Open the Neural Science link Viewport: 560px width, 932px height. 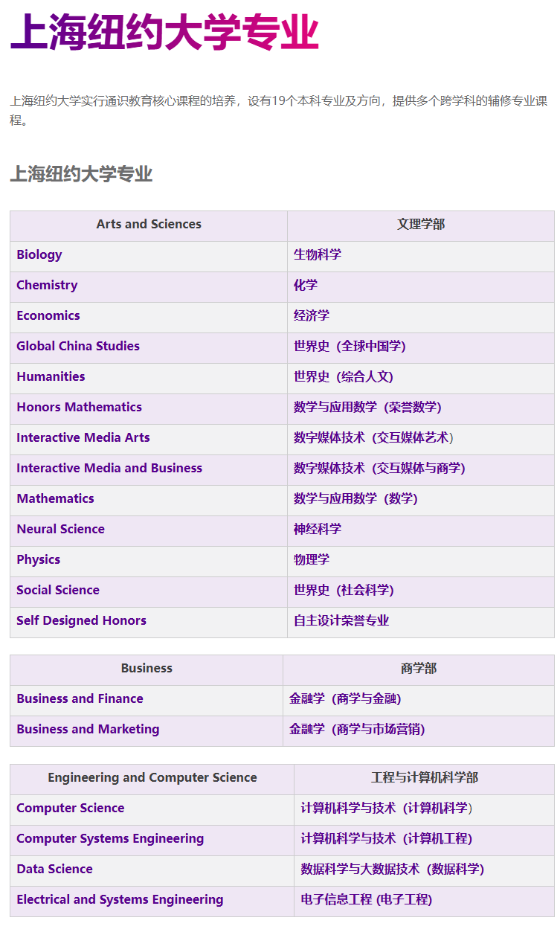click(60, 529)
